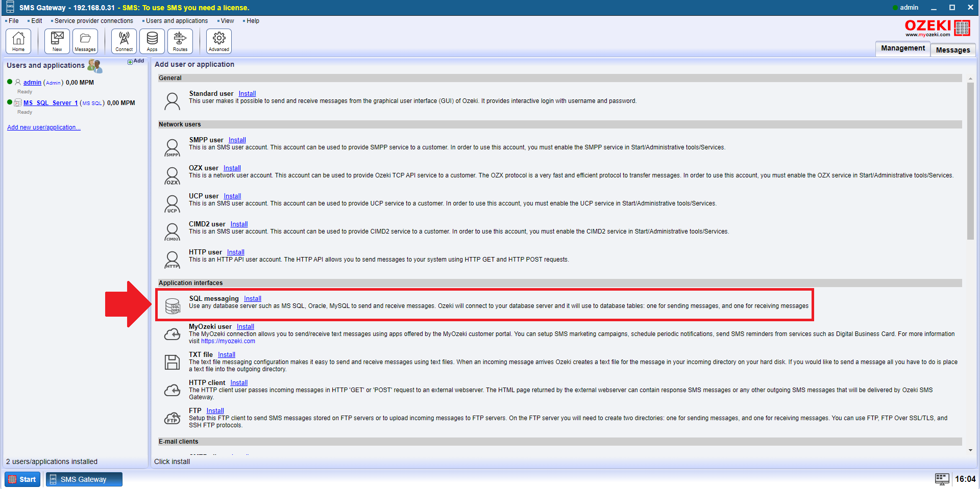Click the SMS Gateway icon in title bar

[x=10, y=7]
